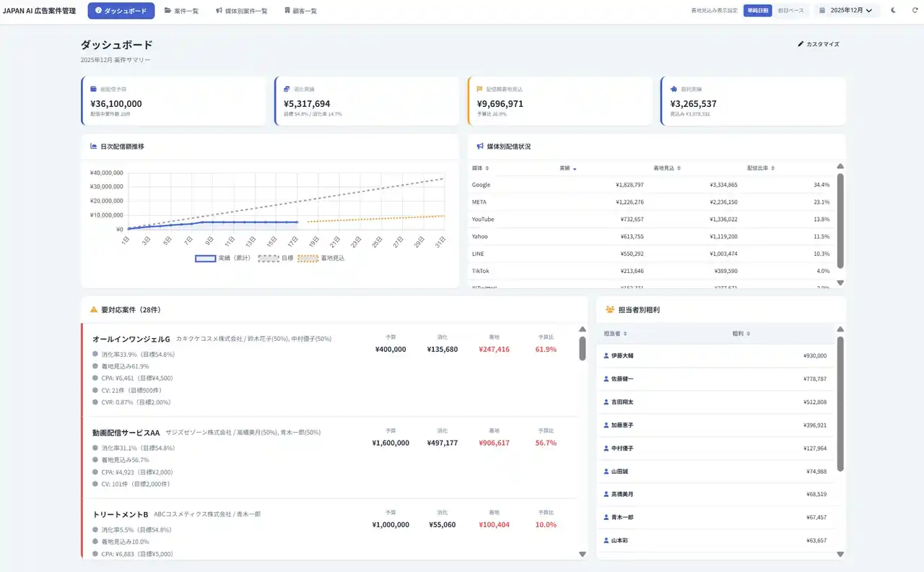This screenshot has width=924, height=572.
Task: Click the flag icon on 配信額着地見込 card
Action: click(480, 89)
